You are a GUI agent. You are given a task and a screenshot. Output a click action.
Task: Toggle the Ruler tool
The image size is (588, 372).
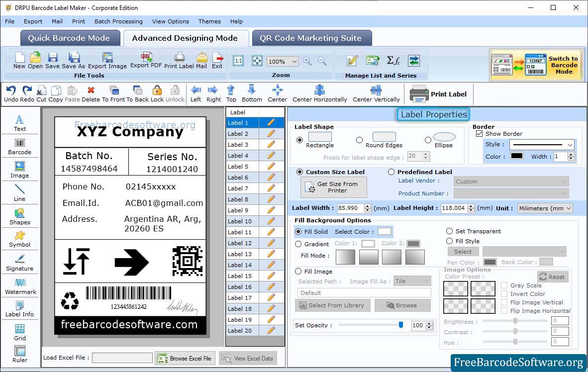[x=19, y=355]
